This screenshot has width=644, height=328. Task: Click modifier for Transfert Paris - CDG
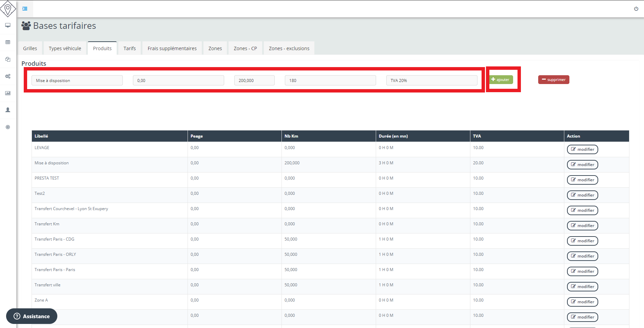click(582, 241)
